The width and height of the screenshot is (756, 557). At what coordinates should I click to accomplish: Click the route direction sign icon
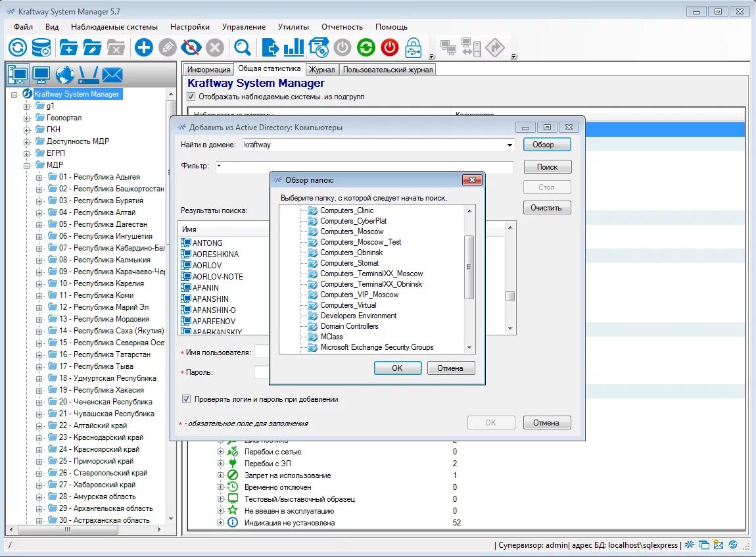(x=494, y=47)
